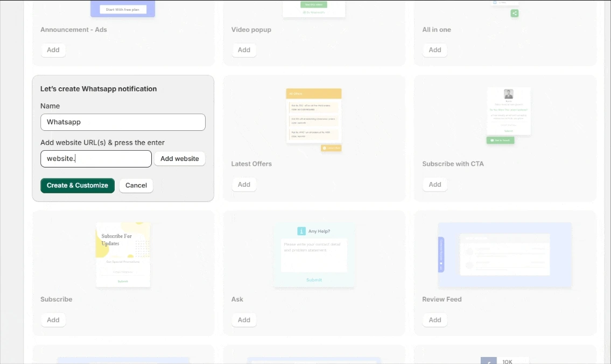This screenshot has height=364, width=611.
Task: Add the Subscribe template
Action: point(53,320)
